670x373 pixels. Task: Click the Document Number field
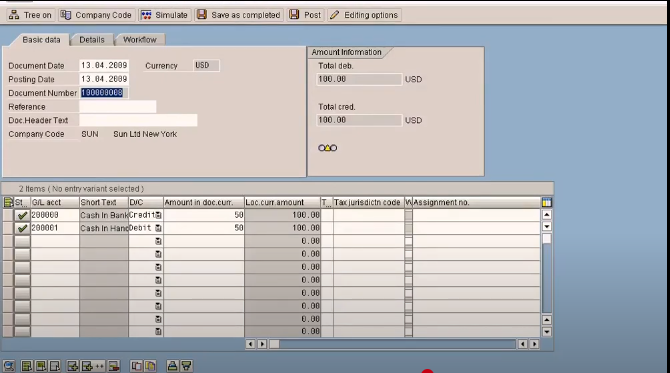pyautogui.click(x=103, y=93)
